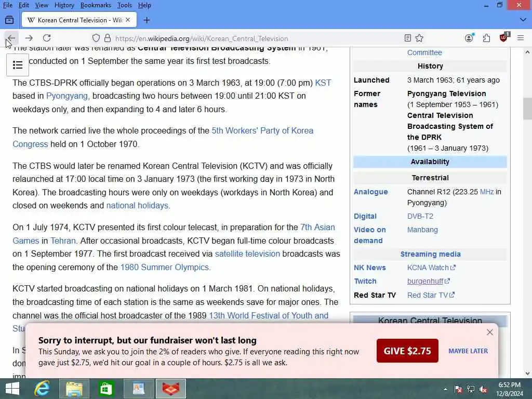Click the GIVE $2.75 button
The height and width of the screenshot is (399, 532).
407,351
